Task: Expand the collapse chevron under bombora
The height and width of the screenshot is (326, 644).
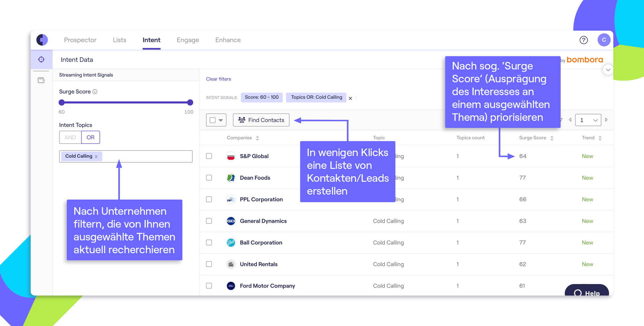Action: pos(608,70)
